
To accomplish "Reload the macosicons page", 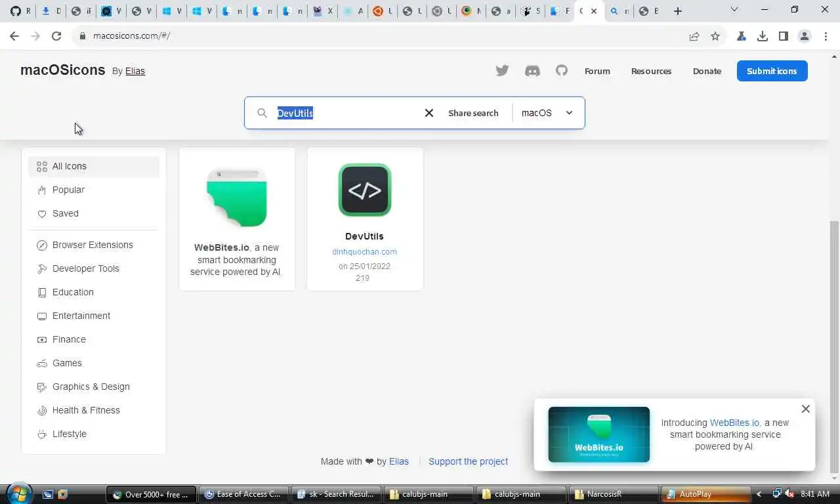I will click(x=56, y=36).
